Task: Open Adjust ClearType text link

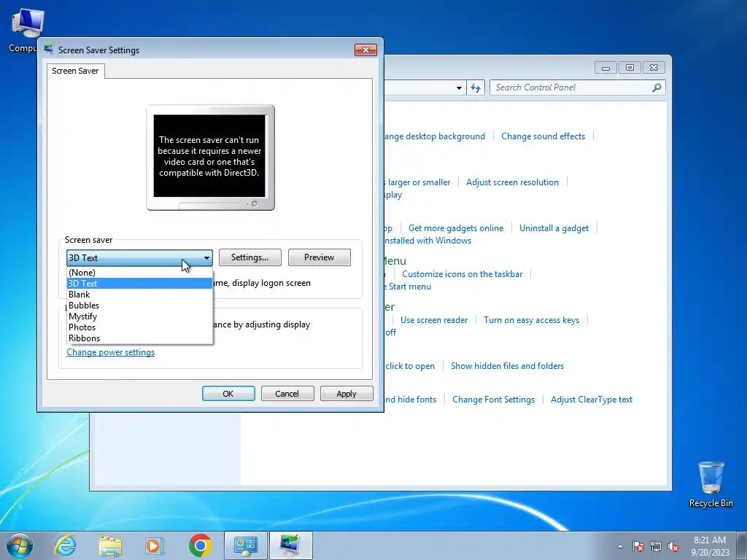Action: pos(592,400)
